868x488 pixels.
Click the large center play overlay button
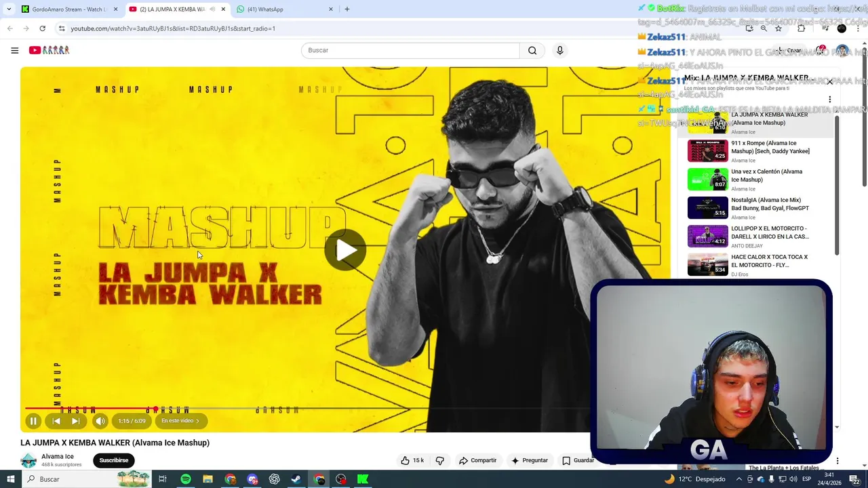click(345, 250)
